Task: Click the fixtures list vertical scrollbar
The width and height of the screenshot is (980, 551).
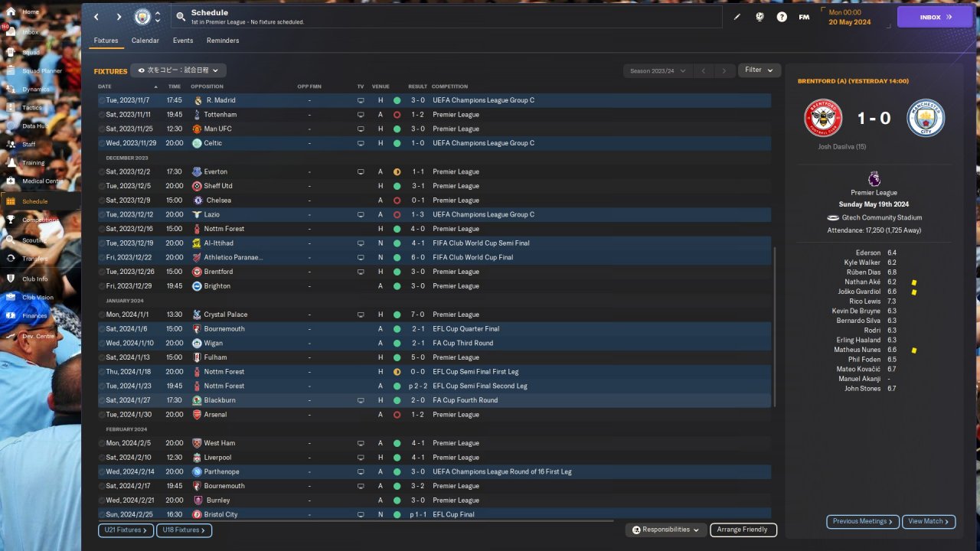Action: pyautogui.click(x=775, y=327)
